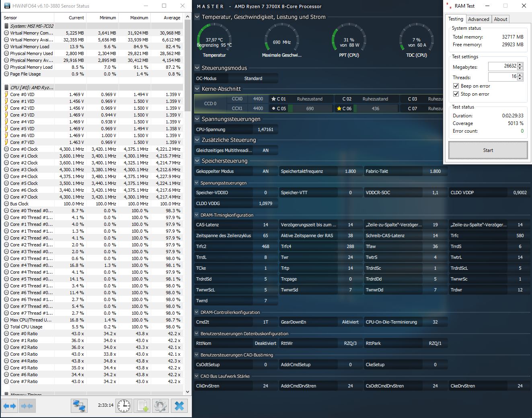Switch to the Testing tab in RAM Test
Viewport: 532px width, 418px height.
point(456,19)
